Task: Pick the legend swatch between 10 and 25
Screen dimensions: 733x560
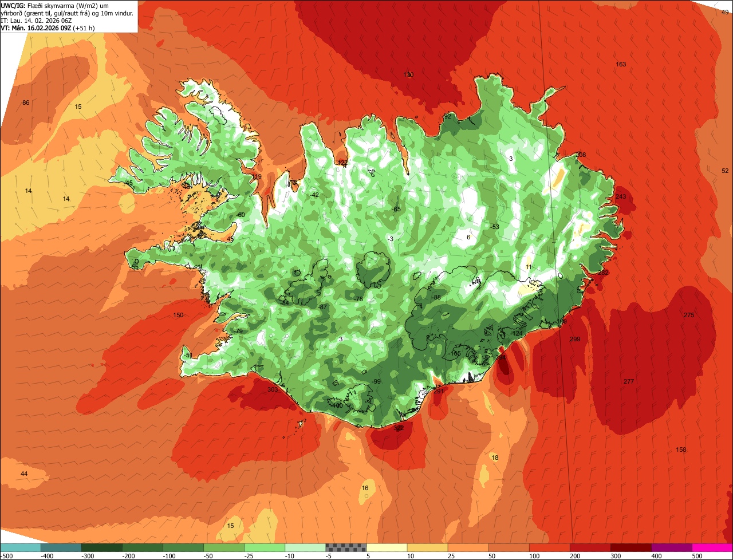Action: (x=427, y=547)
